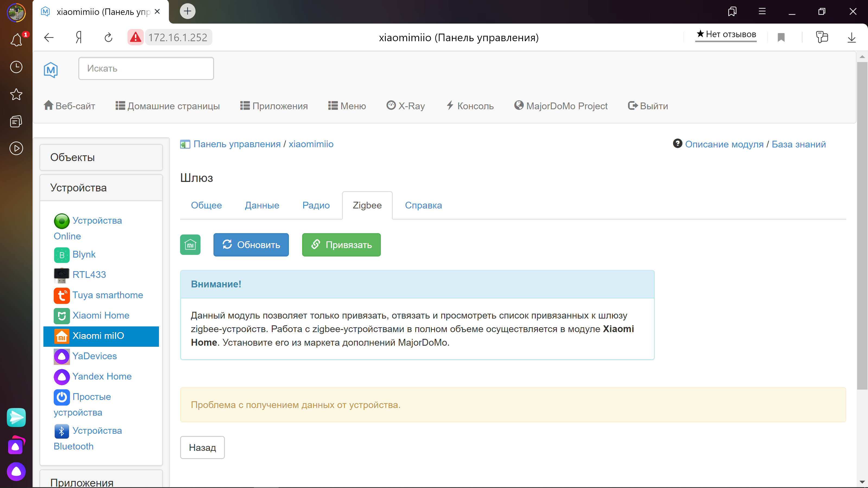Screen dimensions: 868x488
Task: Click the green home icon near Обновить
Action: click(190, 245)
